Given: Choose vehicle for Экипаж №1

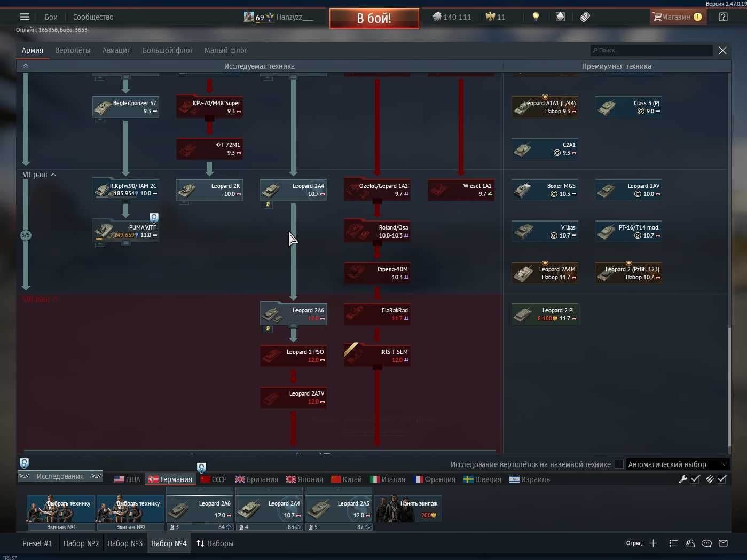Looking at the screenshot, I should click(x=61, y=509).
